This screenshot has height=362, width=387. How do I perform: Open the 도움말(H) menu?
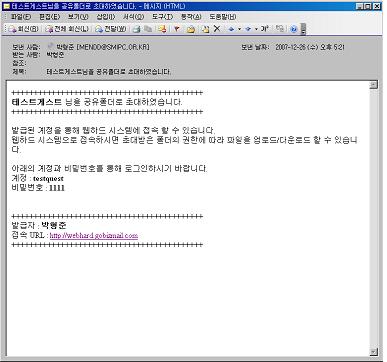(x=223, y=16)
